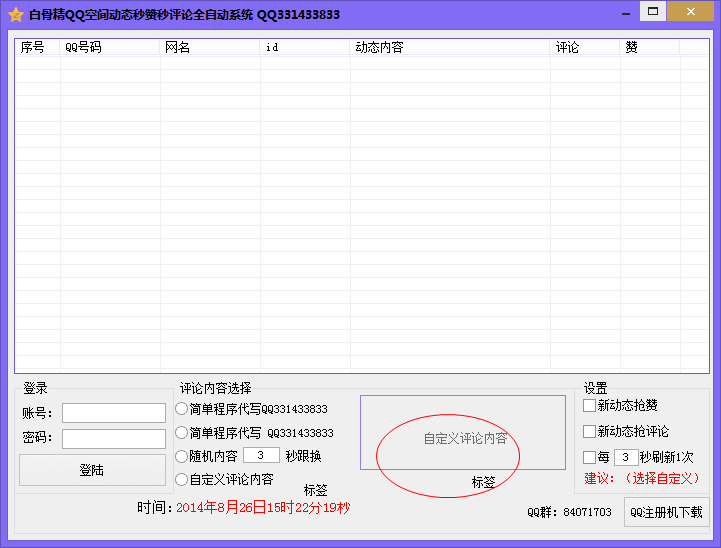Minimize the window
Screen dimensions: 721x548
click(x=626, y=12)
